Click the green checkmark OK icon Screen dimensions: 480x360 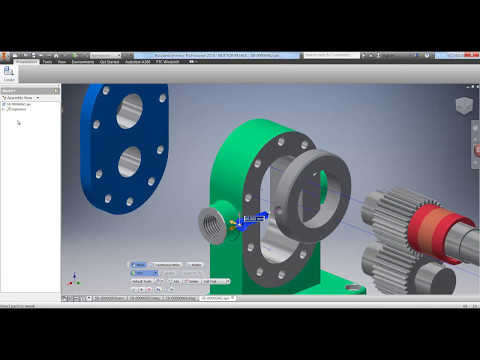click(134, 289)
